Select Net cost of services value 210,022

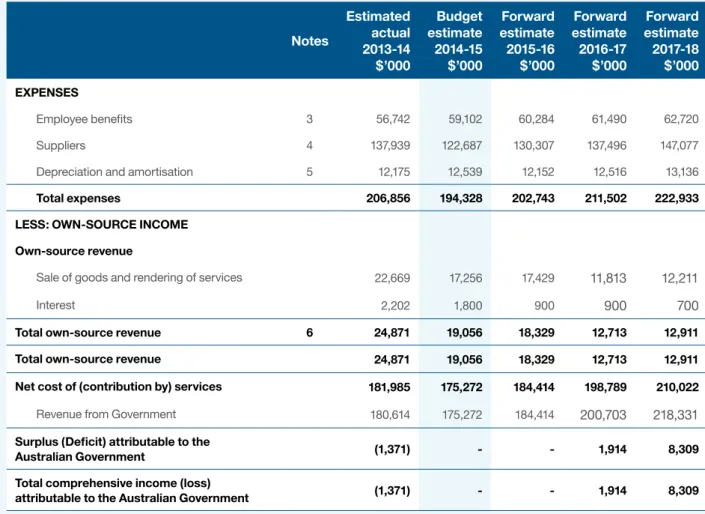(x=678, y=387)
